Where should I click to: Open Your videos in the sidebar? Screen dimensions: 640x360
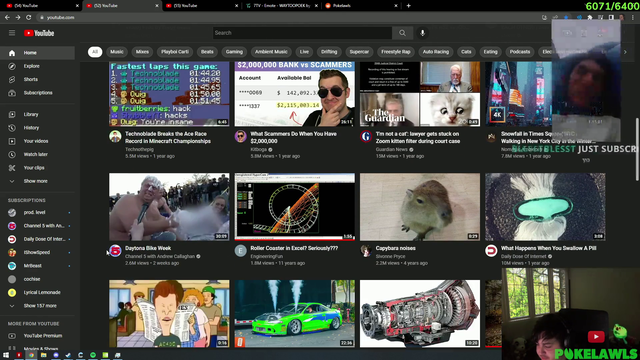(x=37, y=141)
